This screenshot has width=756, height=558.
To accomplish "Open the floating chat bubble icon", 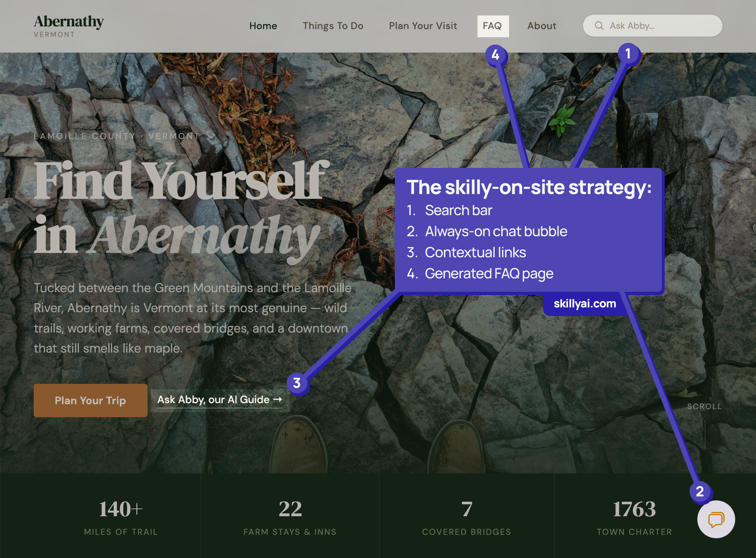I will click(716, 519).
